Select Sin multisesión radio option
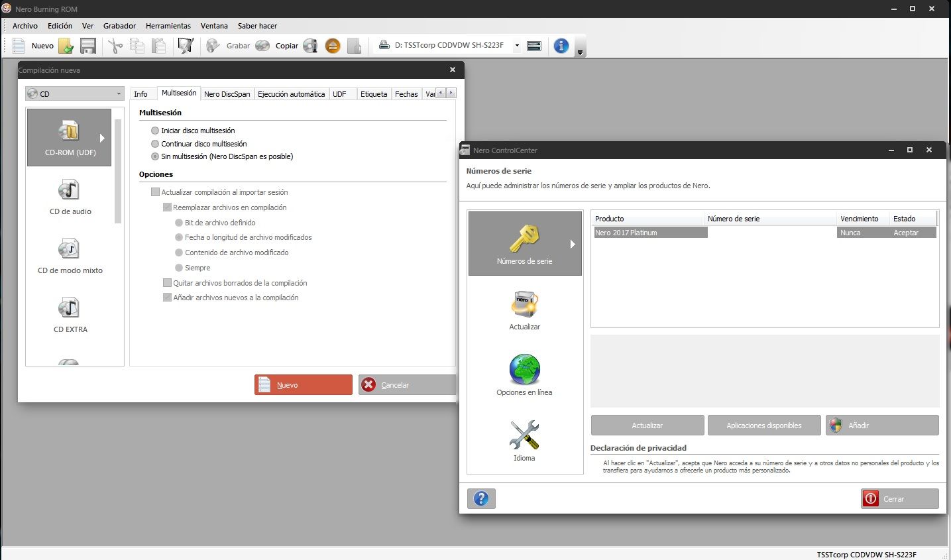This screenshot has height=560, width=951. [155, 156]
